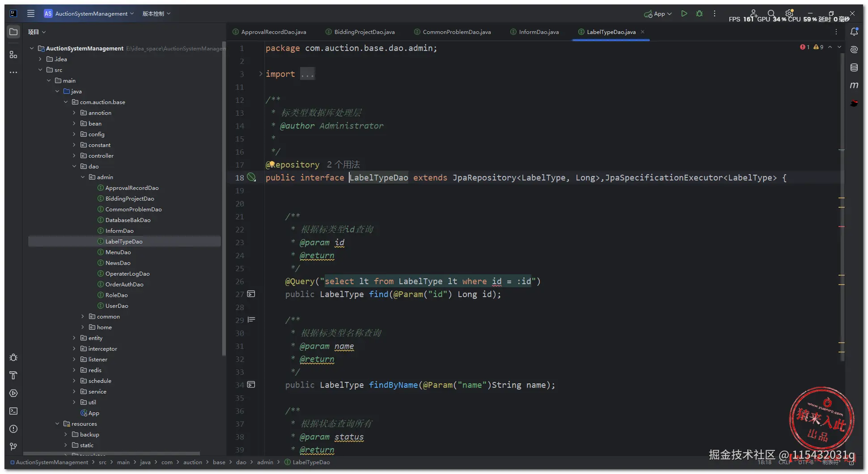Click the gutter icon on line 18
Image resolution: width=868 pixels, height=474 pixels.
[252, 177]
